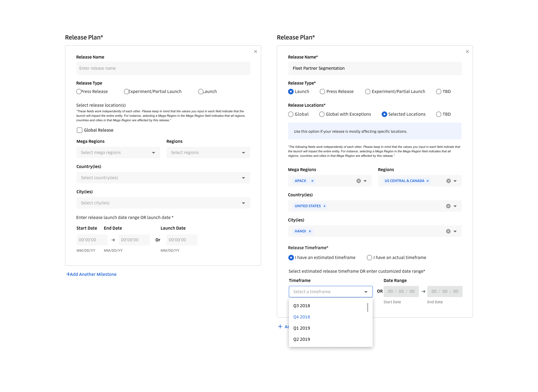Remove the HANOI city tag
538x392 pixels.
310,231
